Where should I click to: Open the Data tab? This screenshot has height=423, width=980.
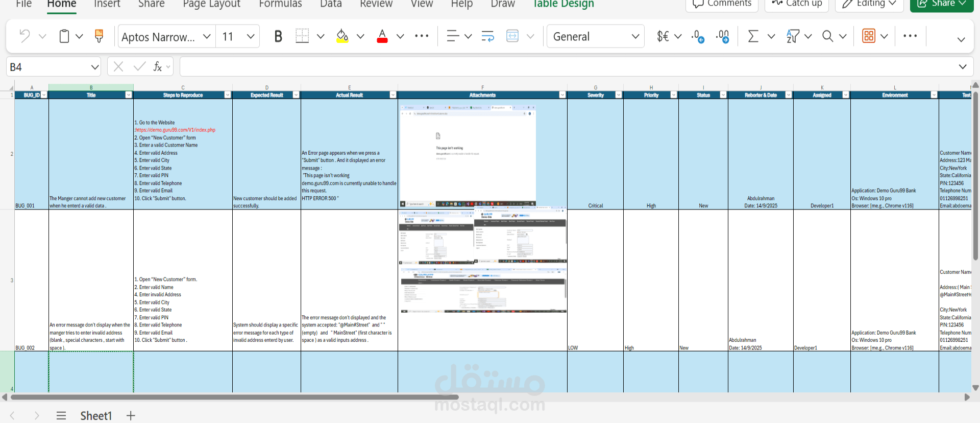(x=331, y=4)
